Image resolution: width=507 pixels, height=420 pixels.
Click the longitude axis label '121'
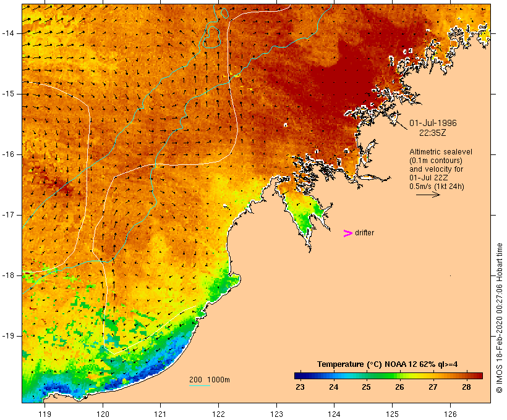pyautogui.click(x=160, y=414)
